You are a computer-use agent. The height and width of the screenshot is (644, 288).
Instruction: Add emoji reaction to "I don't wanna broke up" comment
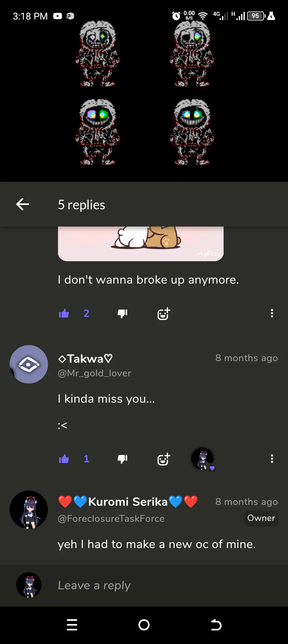tap(164, 314)
